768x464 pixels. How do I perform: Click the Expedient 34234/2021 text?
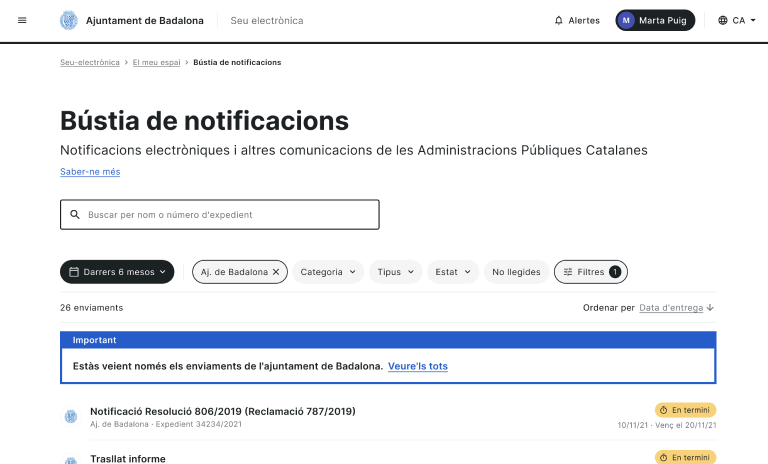pyautogui.click(x=198, y=424)
